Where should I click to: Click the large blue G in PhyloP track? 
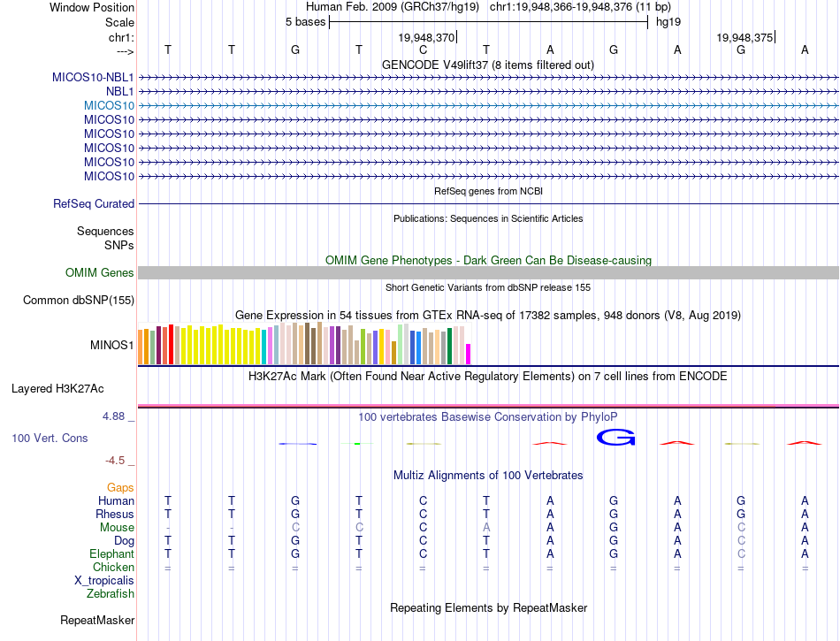(616, 438)
